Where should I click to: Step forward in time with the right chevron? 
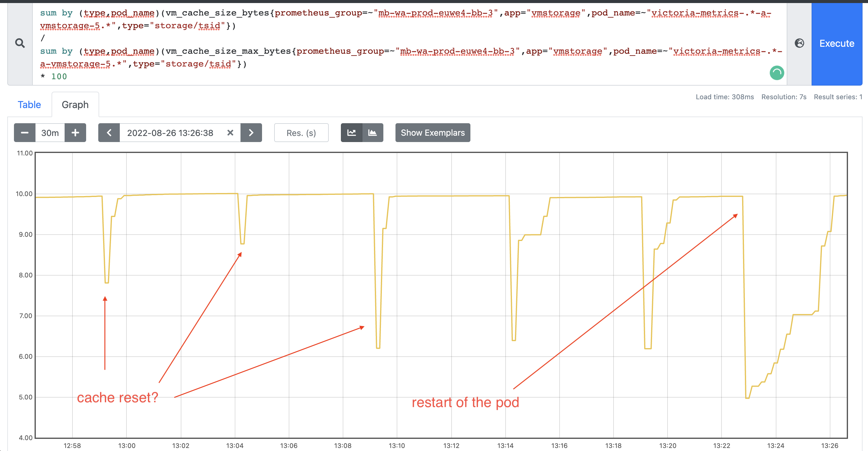tap(251, 133)
